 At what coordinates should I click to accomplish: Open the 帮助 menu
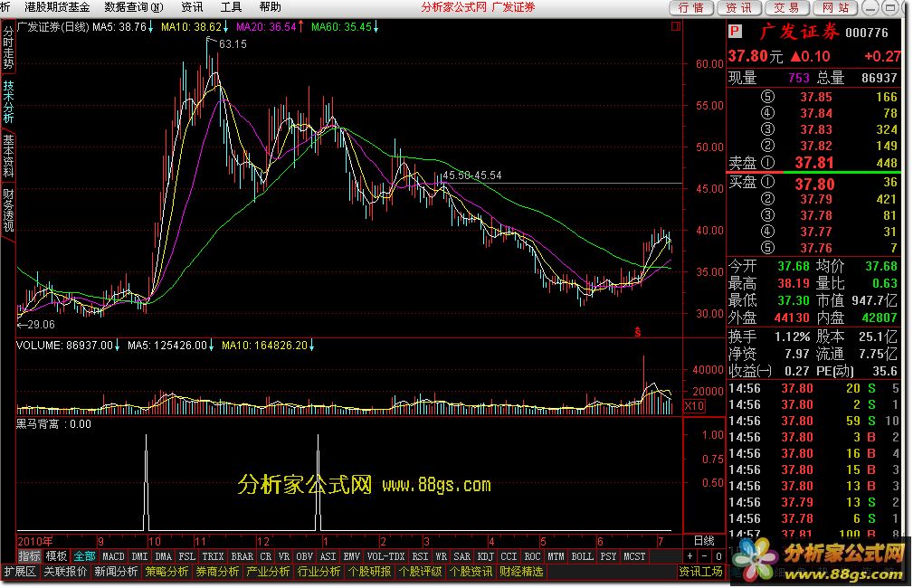(x=271, y=7)
